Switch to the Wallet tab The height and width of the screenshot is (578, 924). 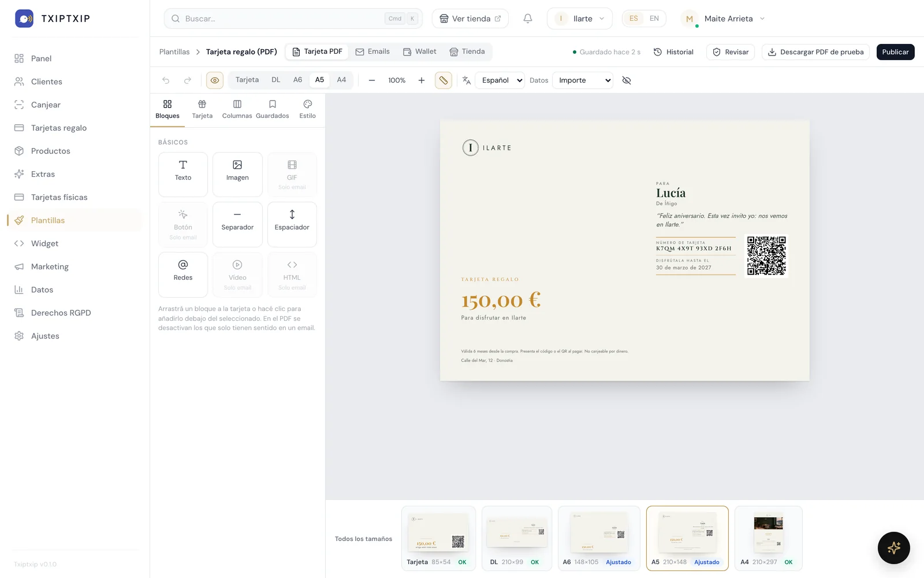click(x=420, y=51)
